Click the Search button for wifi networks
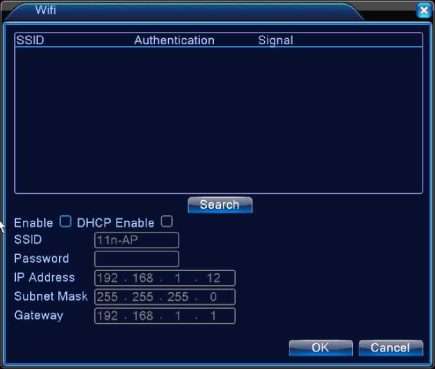435x369 pixels. 220,205
